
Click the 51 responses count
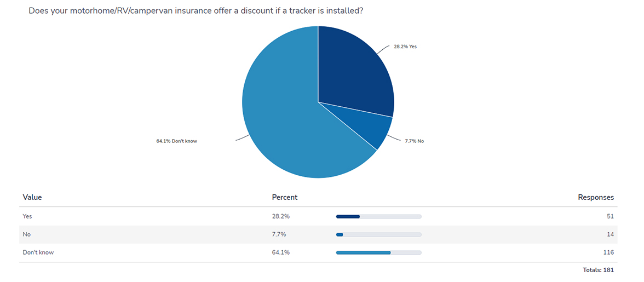click(610, 216)
